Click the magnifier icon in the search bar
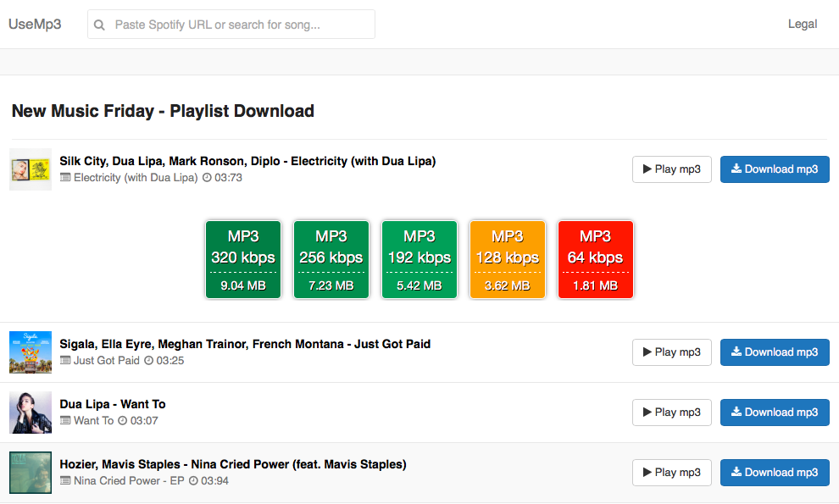839x504 pixels. point(99,25)
